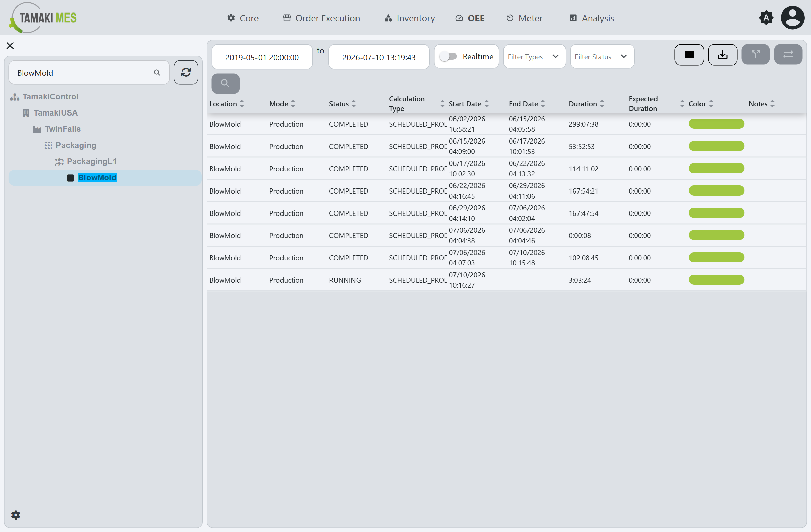Click the gray search magnifier button

(225, 83)
